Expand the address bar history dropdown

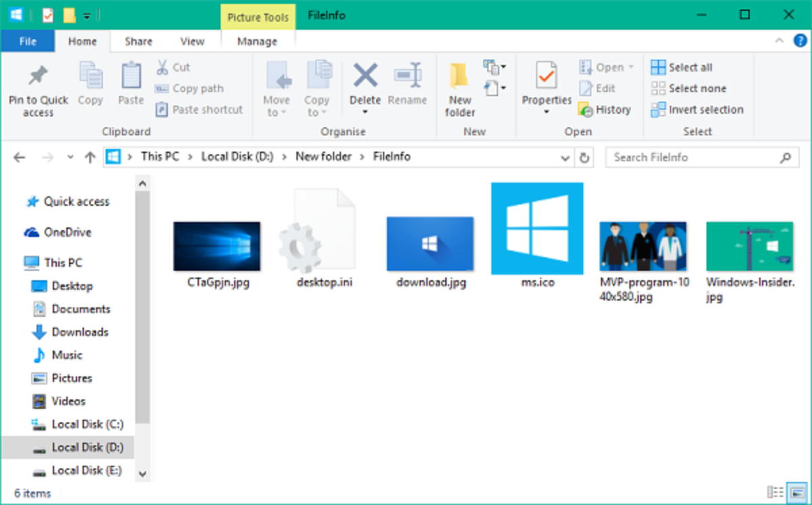566,157
